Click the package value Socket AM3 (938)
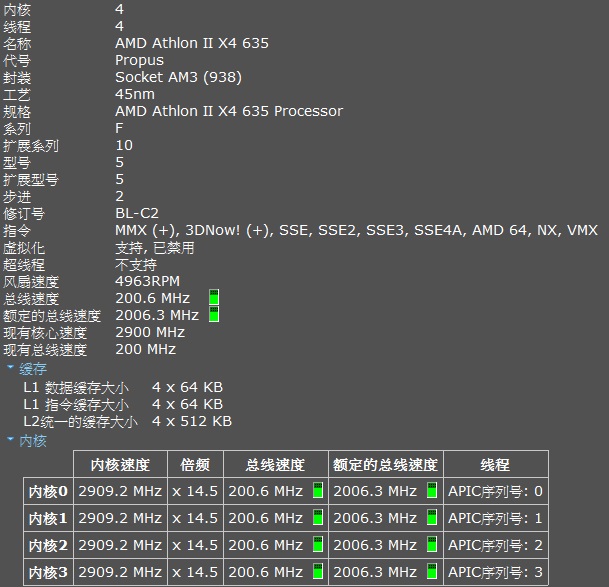609x587 pixels. (x=178, y=77)
